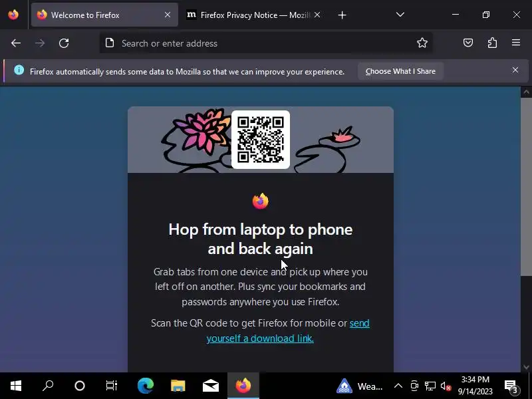Close the Firefox Privacy Notice tab
The height and width of the screenshot is (399, 532).
[x=317, y=15]
